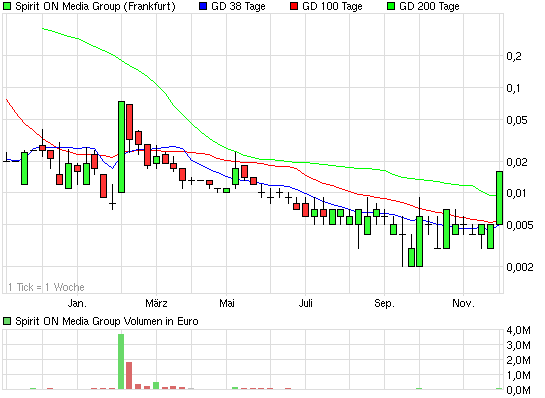Click the tall green candlestick reaching 0,002 in October
Screen dimensions: 545x398
(x=420, y=242)
